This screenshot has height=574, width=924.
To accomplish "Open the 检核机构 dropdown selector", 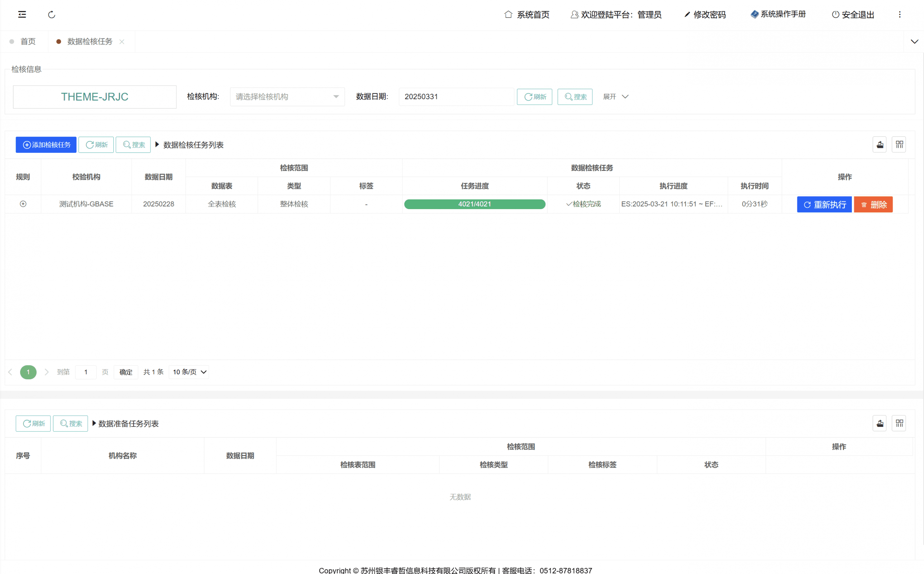I will pos(287,97).
